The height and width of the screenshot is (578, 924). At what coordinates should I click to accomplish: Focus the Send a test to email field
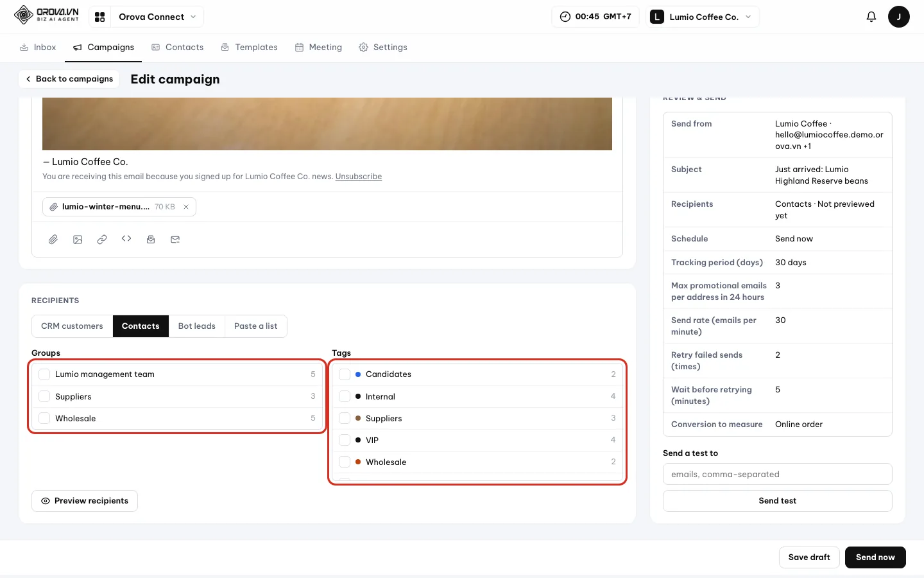point(777,474)
